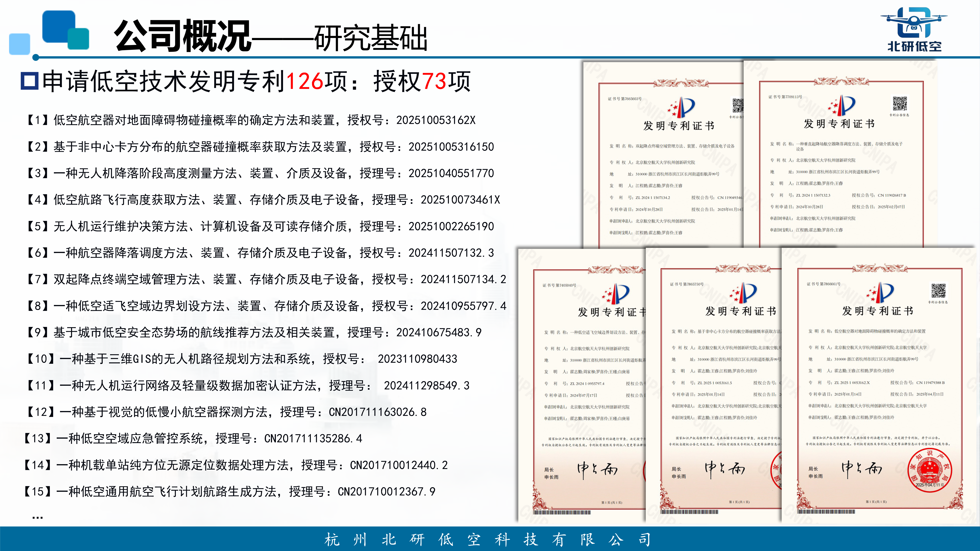Select patent line 【7】 双起降点终端空域管理方法

tap(265, 279)
